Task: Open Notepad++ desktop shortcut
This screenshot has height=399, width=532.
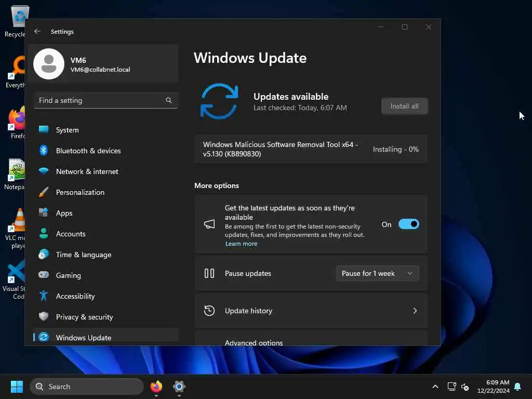Action: (15, 174)
